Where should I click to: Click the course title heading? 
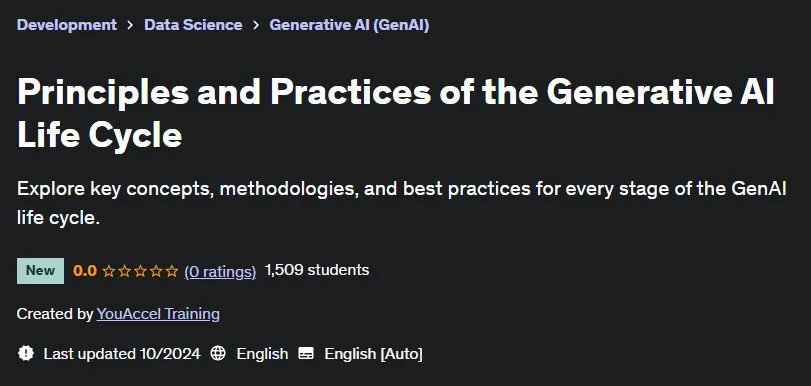tap(396, 113)
